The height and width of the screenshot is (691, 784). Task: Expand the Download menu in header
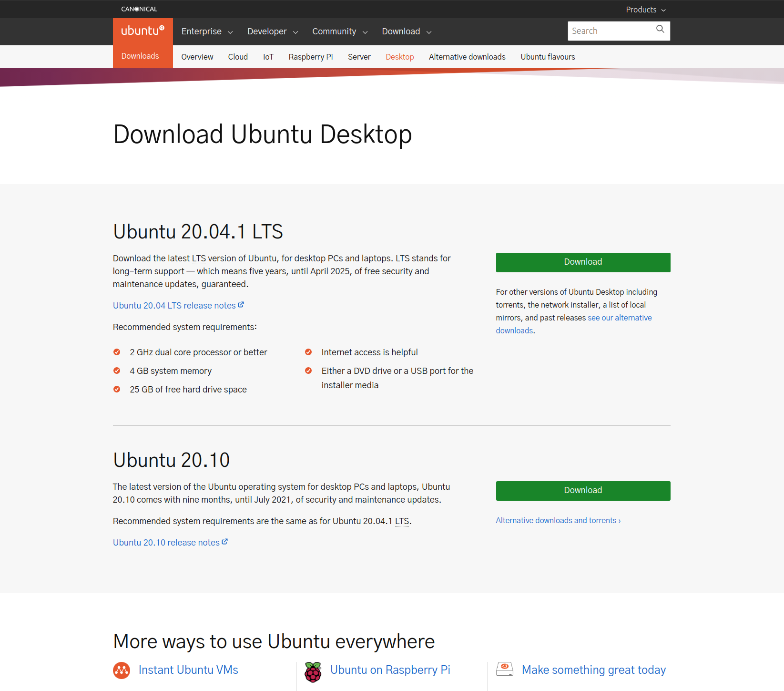[x=407, y=31]
